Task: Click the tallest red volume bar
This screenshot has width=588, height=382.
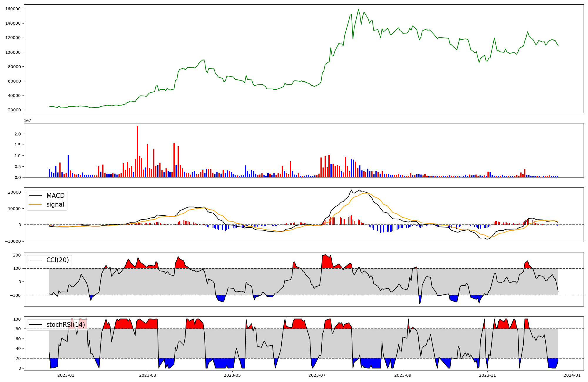Action: tap(138, 151)
